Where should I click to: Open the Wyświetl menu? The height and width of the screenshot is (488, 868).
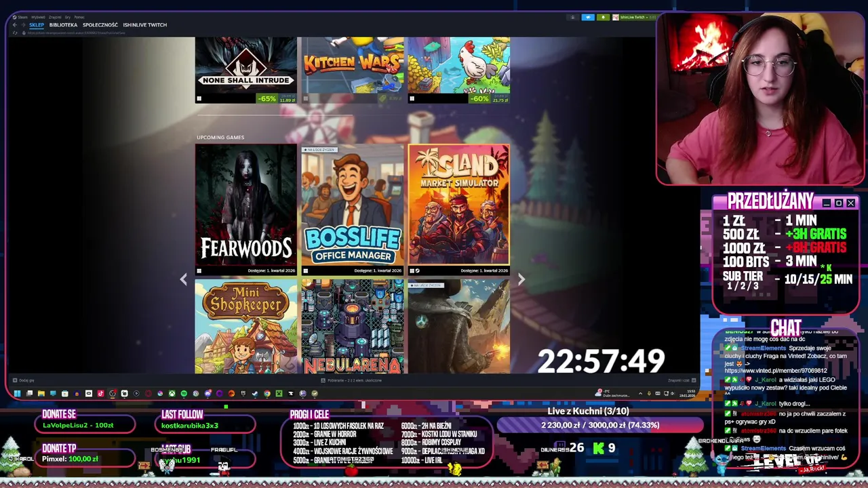(38, 17)
